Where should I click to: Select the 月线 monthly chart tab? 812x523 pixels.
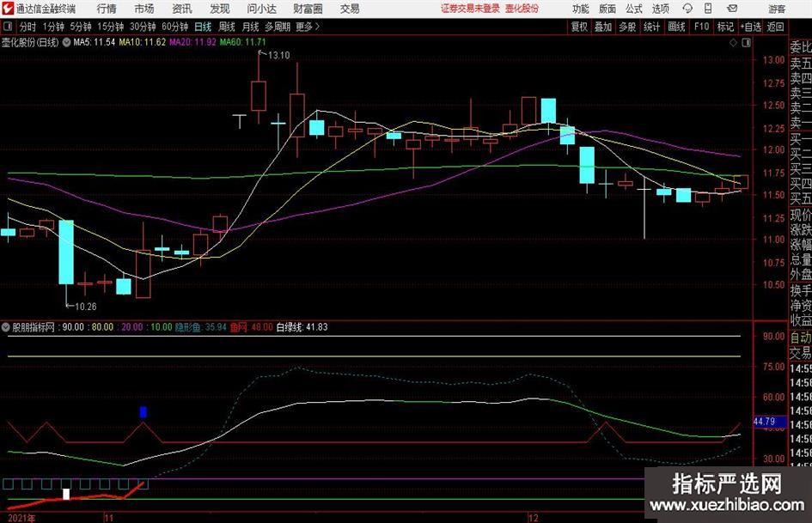coord(250,27)
